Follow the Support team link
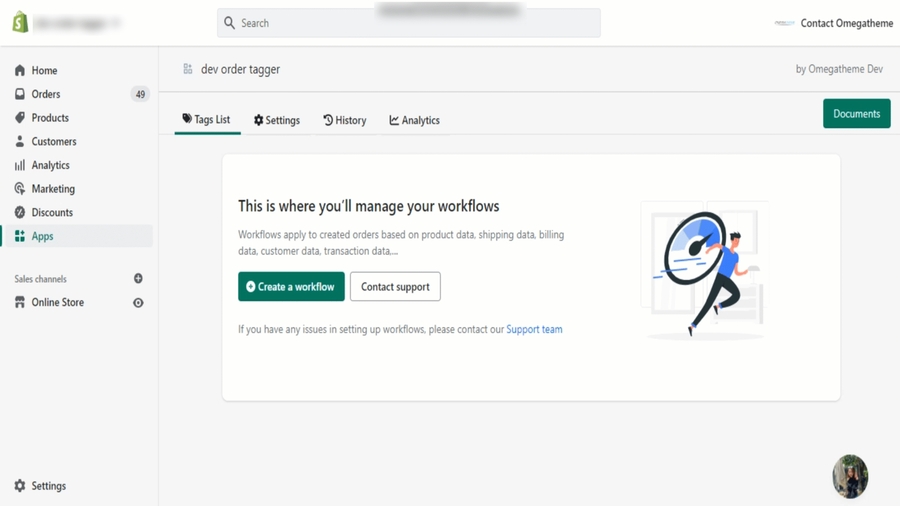900x506 pixels. click(x=534, y=329)
